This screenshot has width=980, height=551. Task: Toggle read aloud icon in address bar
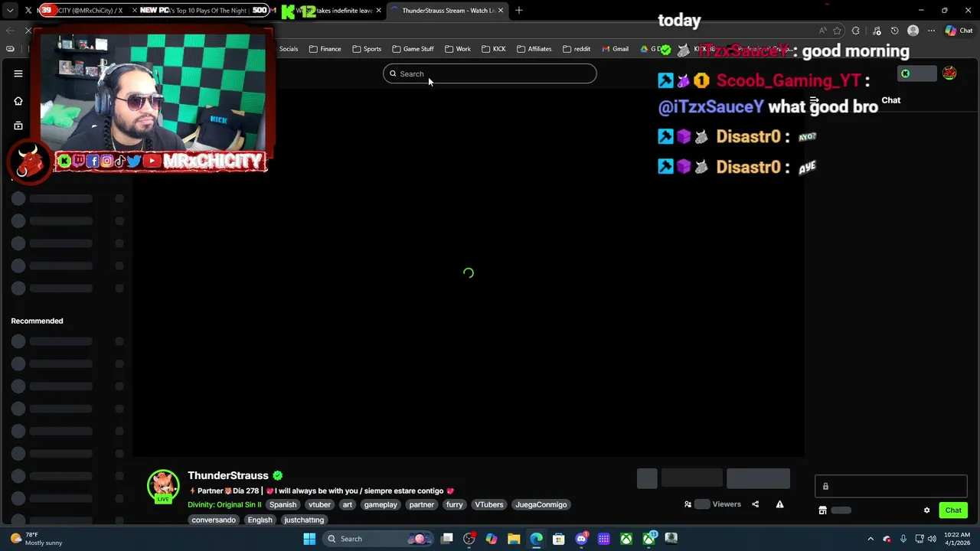[x=823, y=31]
